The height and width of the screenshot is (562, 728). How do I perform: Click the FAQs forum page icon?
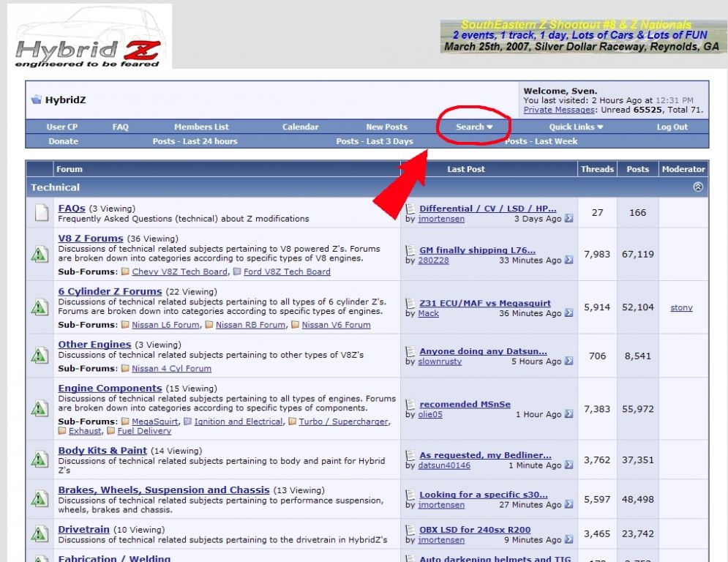point(40,213)
